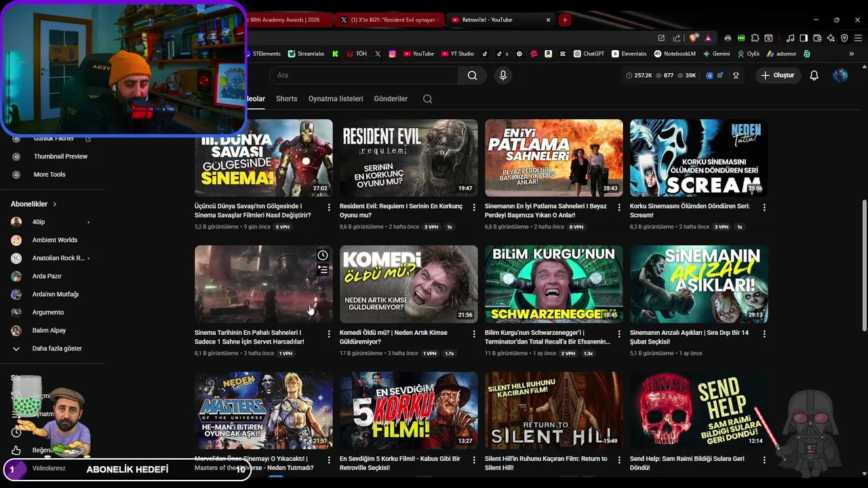
Task: Switch to the X Resident Evil browser tab
Action: (x=390, y=20)
